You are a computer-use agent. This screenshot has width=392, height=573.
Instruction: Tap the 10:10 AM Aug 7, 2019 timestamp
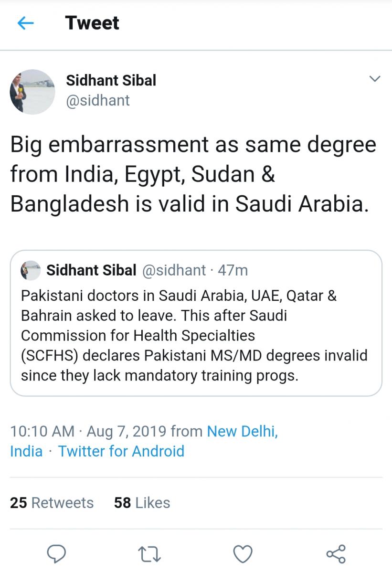88,431
